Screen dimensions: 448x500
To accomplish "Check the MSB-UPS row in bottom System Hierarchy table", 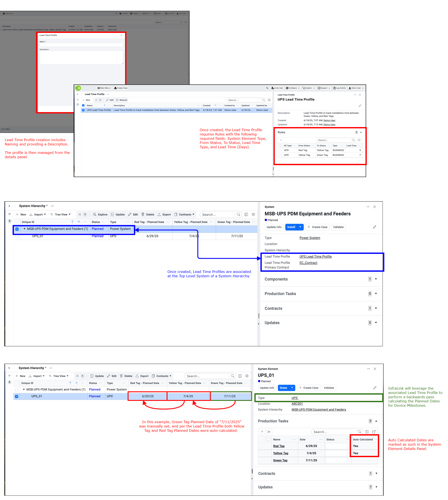I will (16, 390).
